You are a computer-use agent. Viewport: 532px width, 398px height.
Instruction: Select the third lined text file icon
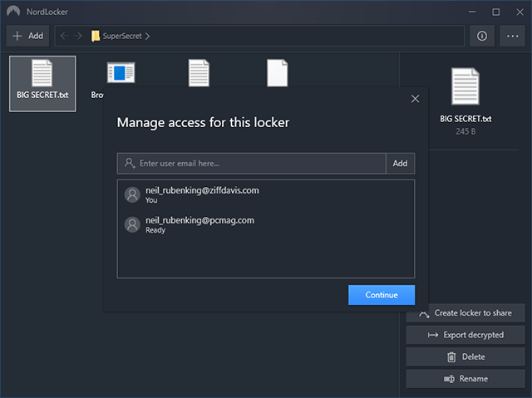tap(199, 73)
